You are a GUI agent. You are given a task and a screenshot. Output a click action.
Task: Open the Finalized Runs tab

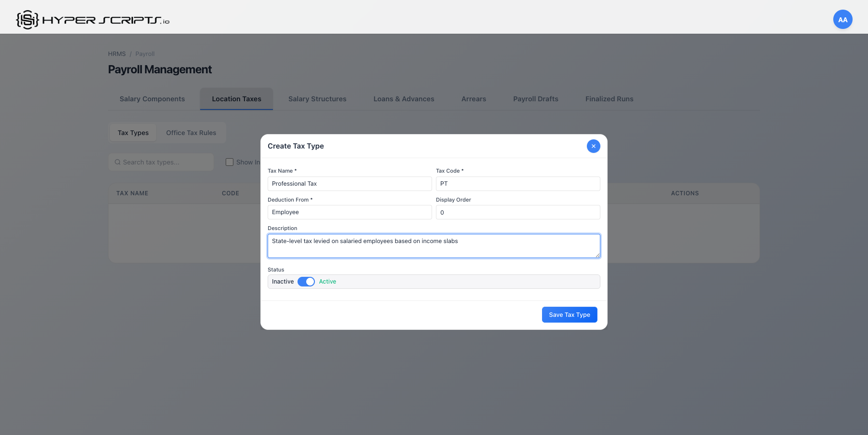[x=609, y=98]
